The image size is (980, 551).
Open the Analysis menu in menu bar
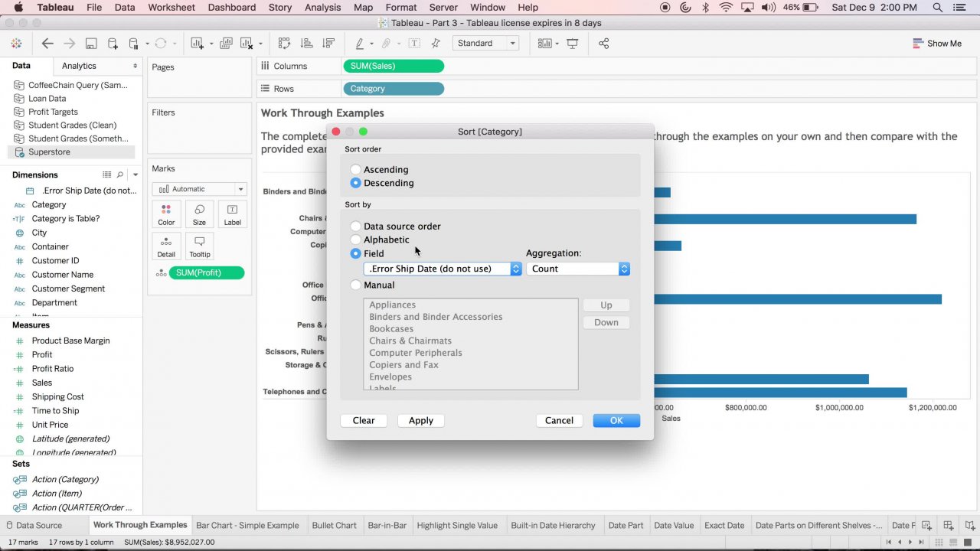pyautogui.click(x=322, y=8)
